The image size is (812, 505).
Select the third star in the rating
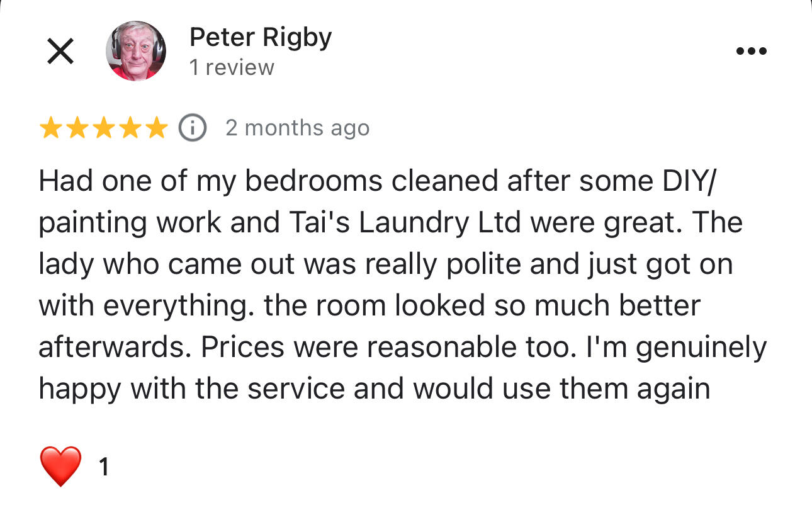103,127
